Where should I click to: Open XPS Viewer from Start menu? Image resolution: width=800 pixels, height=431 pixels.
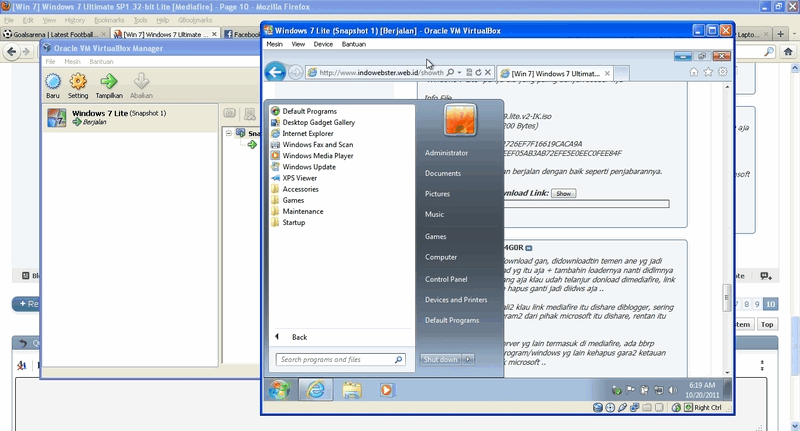[x=299, y=179]
